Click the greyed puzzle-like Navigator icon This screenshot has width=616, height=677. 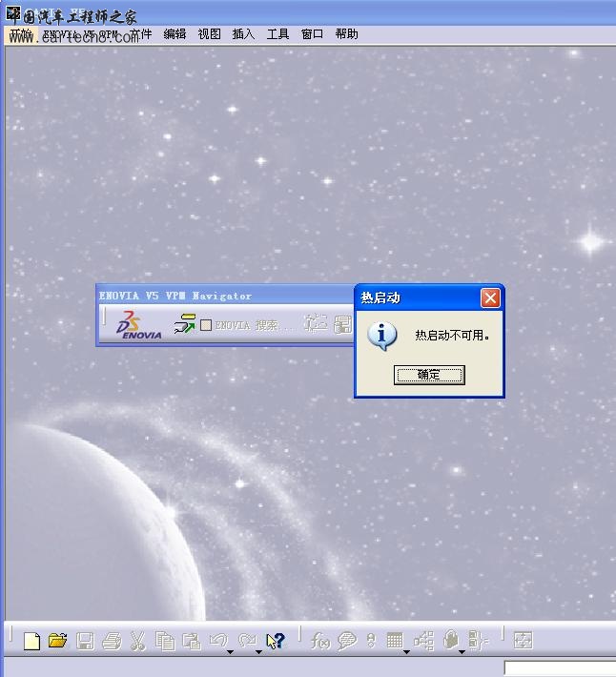316,323
